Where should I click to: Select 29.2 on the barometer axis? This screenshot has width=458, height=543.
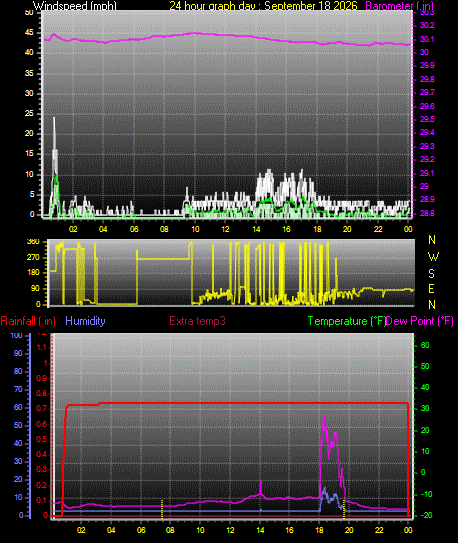point(427,159)
